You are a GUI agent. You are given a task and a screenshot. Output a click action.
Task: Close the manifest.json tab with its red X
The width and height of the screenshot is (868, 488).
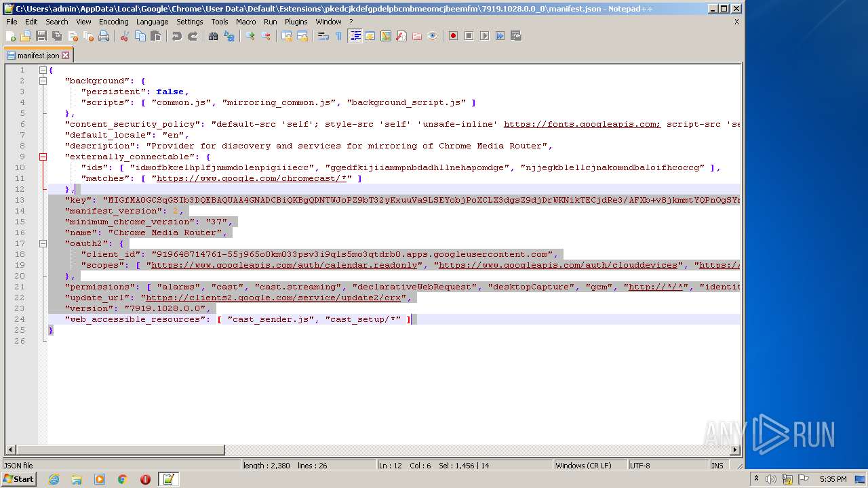coord(66,56)
